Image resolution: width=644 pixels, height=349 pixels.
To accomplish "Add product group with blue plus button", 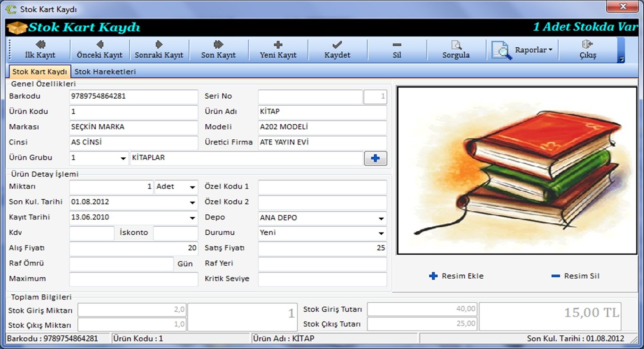I will [x=376, y=159].
